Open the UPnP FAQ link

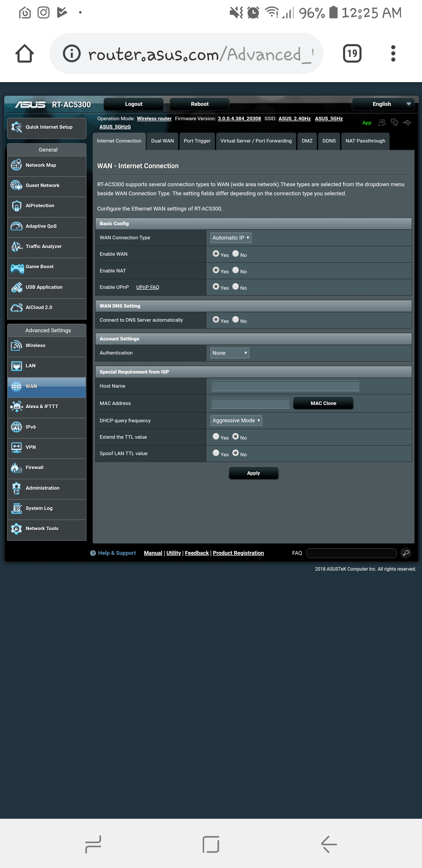147,287
